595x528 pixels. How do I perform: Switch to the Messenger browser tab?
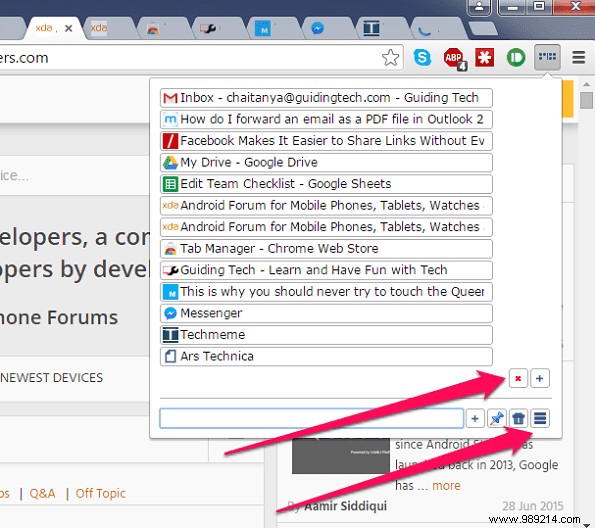tap(328, 28)
